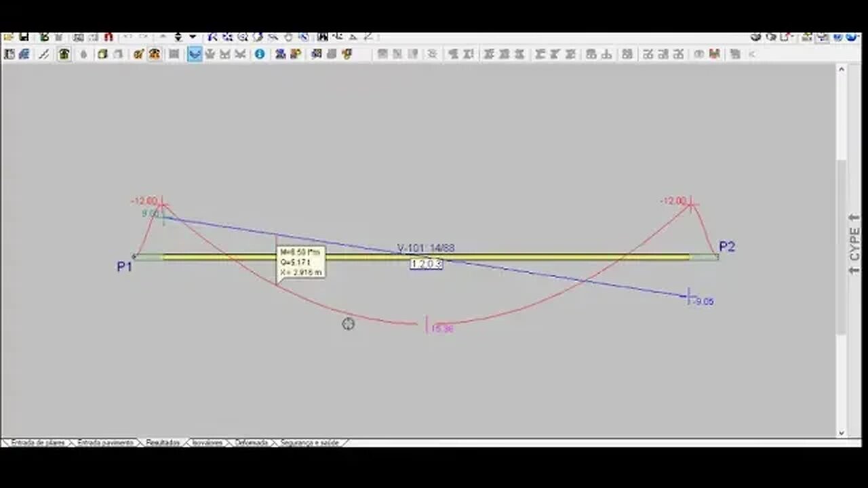This screenshot has width=868, height=488.
Task: Click the orange-red icon near toolbar end
Action: pyautogui.click(x=714, y=54)
